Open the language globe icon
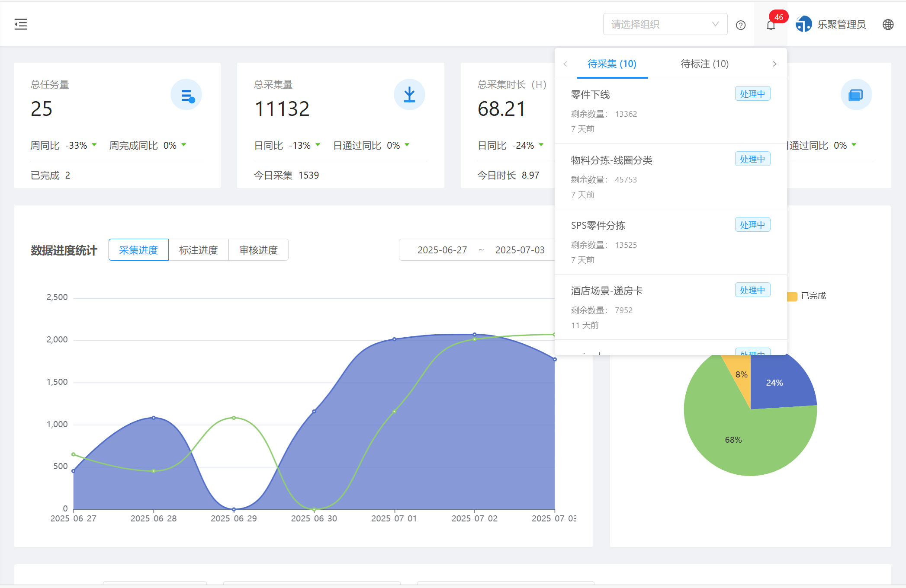Screen dimensions: 906x588 (888, 25)
